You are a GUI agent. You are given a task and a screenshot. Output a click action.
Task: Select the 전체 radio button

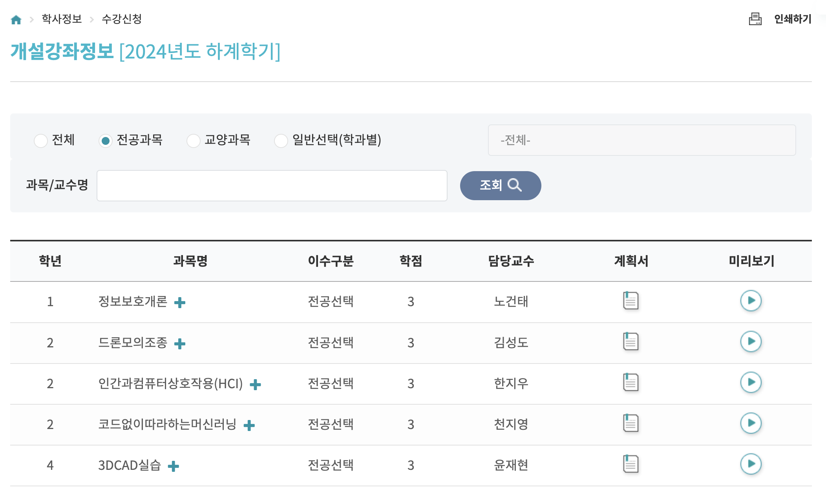[x=41, y=141]
